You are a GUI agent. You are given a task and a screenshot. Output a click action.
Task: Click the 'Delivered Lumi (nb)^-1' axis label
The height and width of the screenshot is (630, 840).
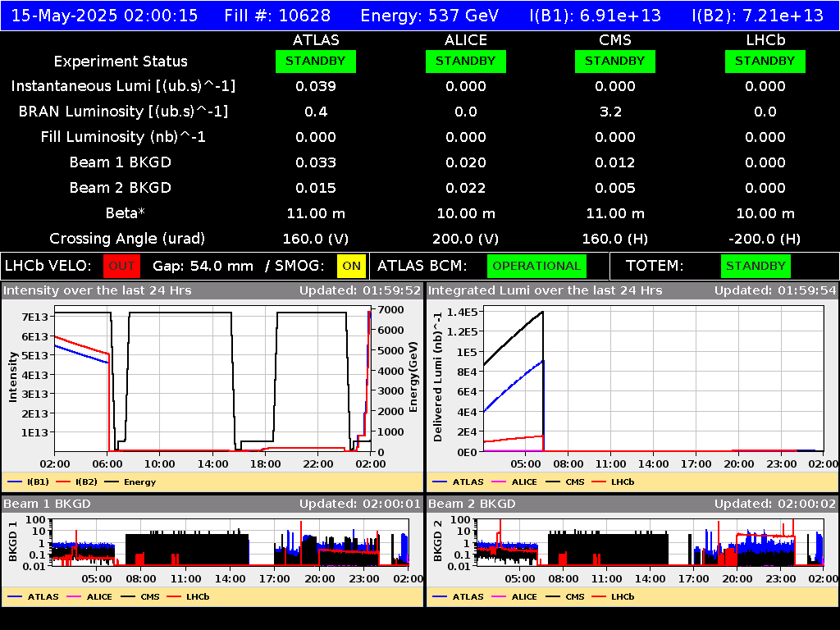pyautogui.click(x=438, y=377)
